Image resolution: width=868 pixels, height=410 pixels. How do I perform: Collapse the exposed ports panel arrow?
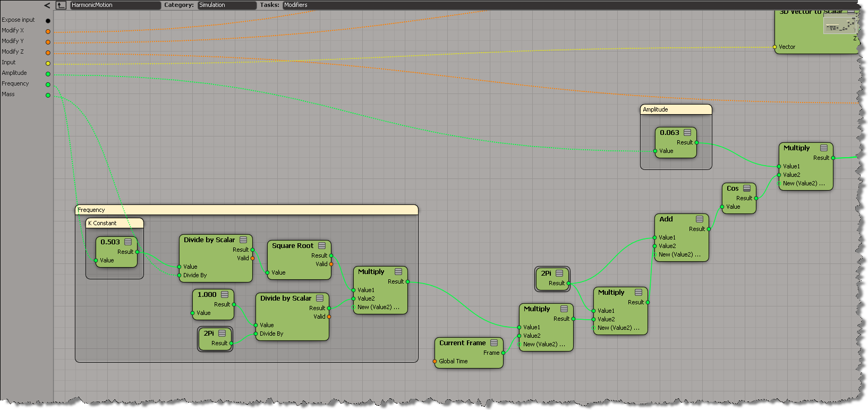(47, 5)
